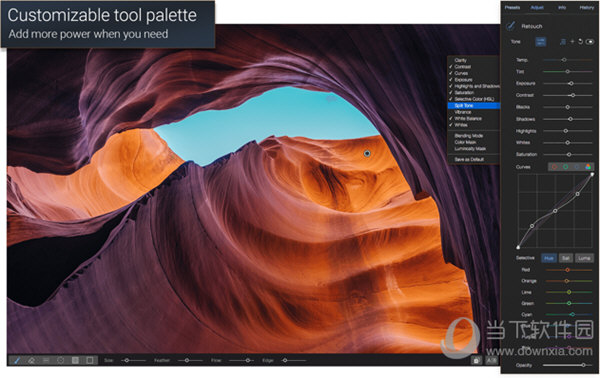This screenshot has width=600, height=378.
Task: Toggle the Tone on/off switch
Action: 590,42
